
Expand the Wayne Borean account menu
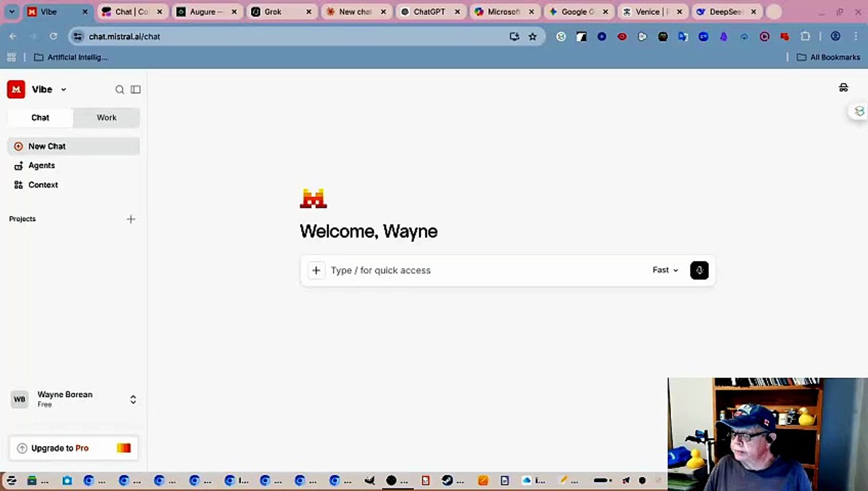[x=74, y=400]
